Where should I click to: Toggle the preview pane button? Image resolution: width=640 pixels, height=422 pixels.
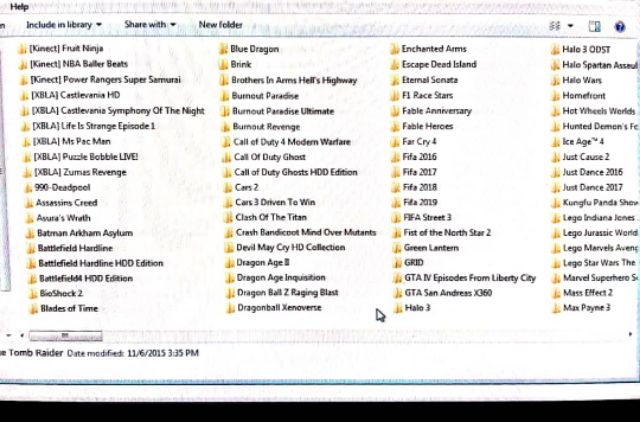[595, 25]
